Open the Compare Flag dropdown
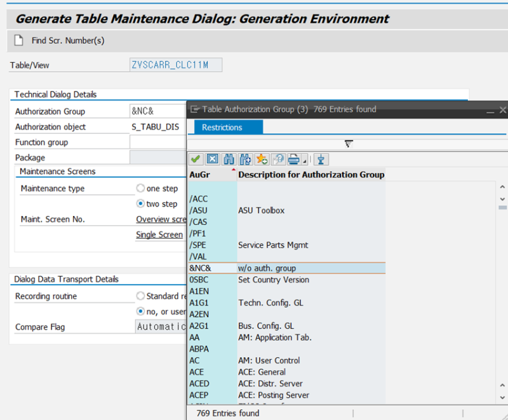This screenshot has width=508, height=420. pos(161,327)
